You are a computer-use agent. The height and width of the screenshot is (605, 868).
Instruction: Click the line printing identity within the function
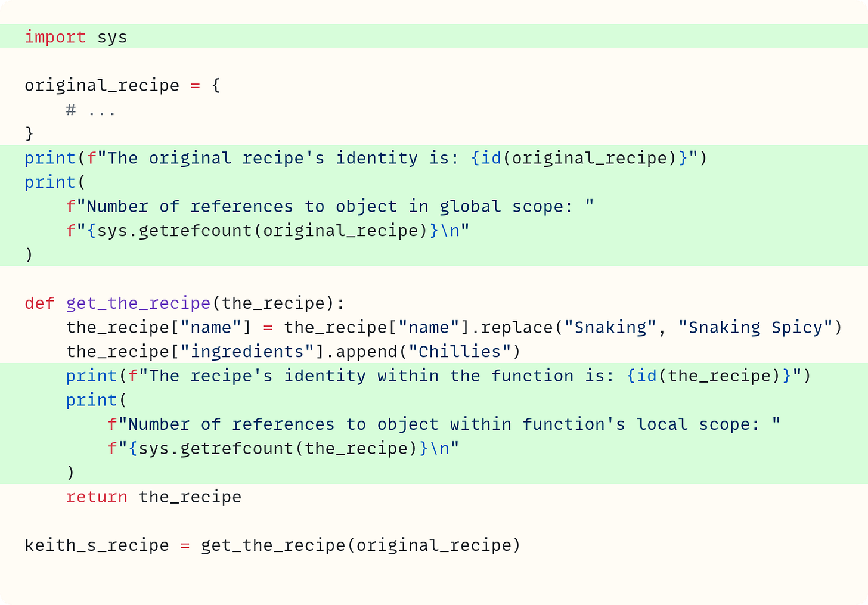(438, 376)
